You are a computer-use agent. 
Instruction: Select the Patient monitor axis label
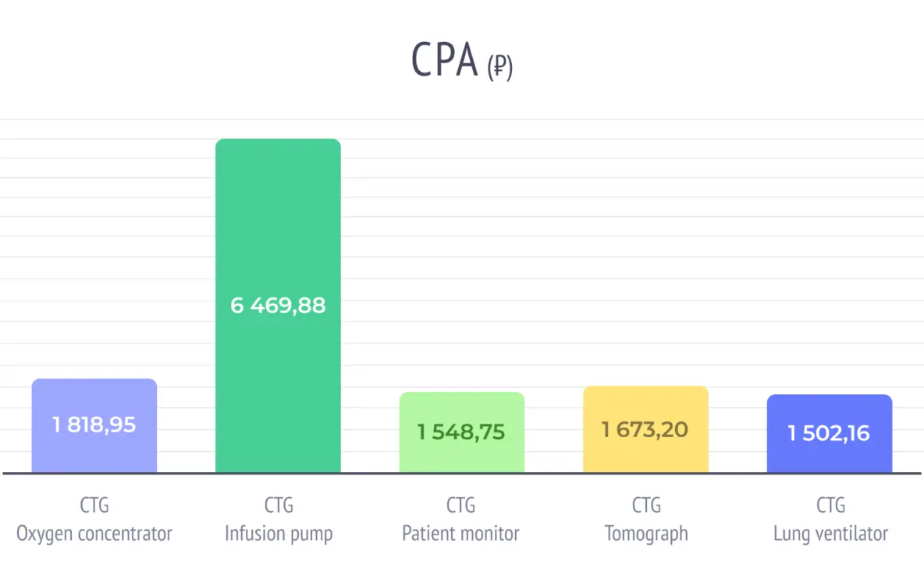[460, 535]
